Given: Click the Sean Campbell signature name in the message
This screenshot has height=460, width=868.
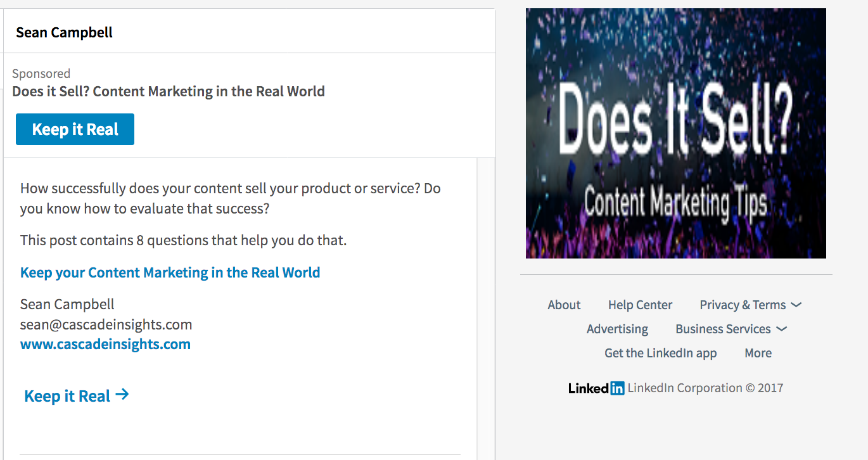Looking at the screenshot, I should tap(67, 304).
